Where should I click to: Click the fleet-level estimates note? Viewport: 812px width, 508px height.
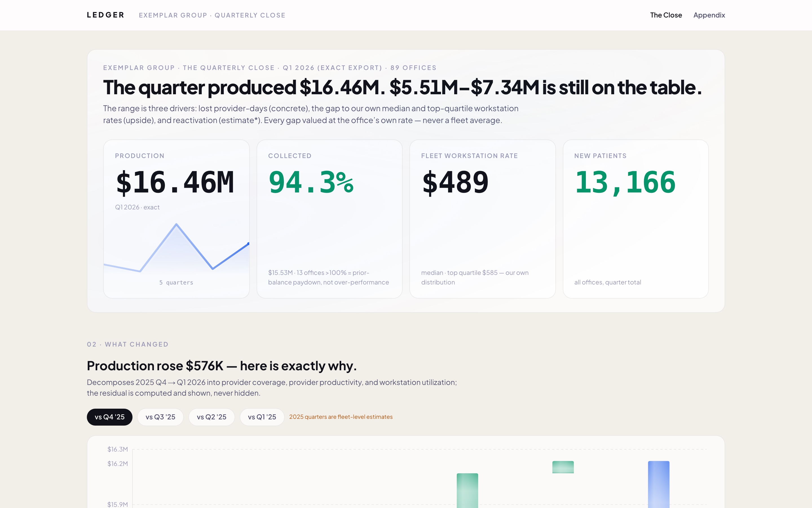tap(341, 417)
